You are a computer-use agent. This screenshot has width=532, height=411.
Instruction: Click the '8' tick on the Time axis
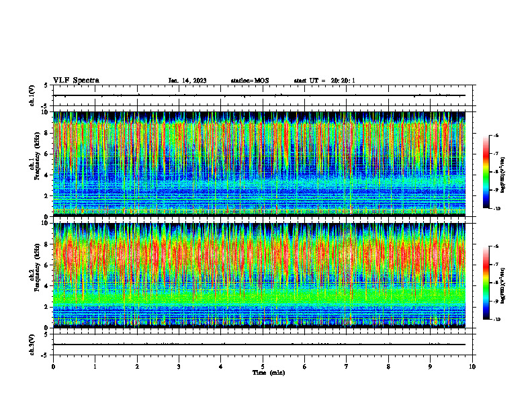tap(388, 367)
